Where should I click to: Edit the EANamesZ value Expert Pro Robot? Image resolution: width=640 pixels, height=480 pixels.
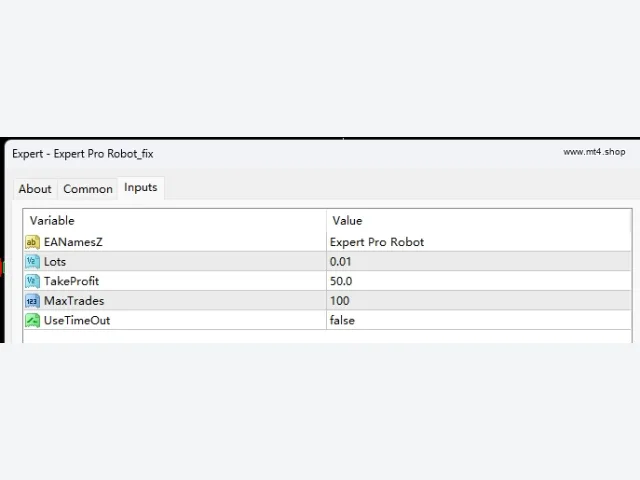[478, 242]
